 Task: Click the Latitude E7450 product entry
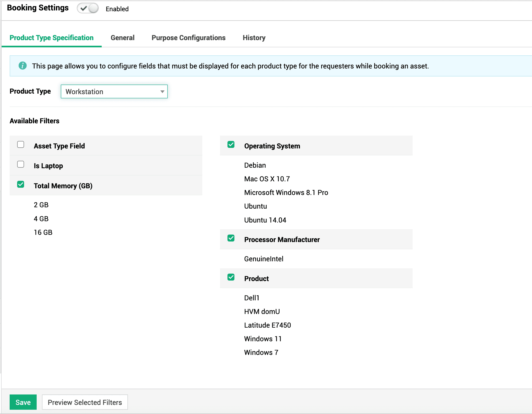point(267,325)
